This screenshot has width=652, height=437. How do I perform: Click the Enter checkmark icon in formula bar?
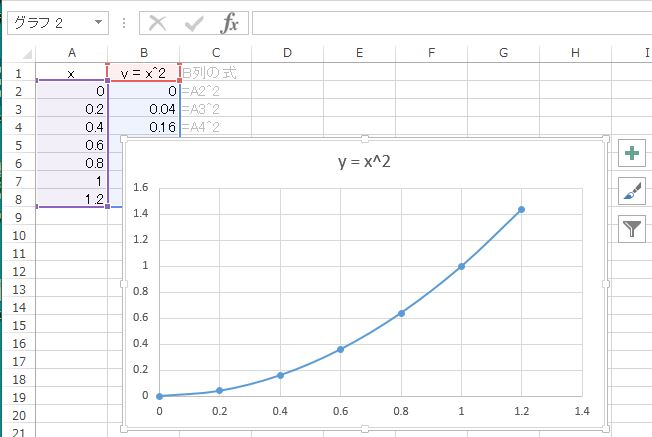point(194,24)
